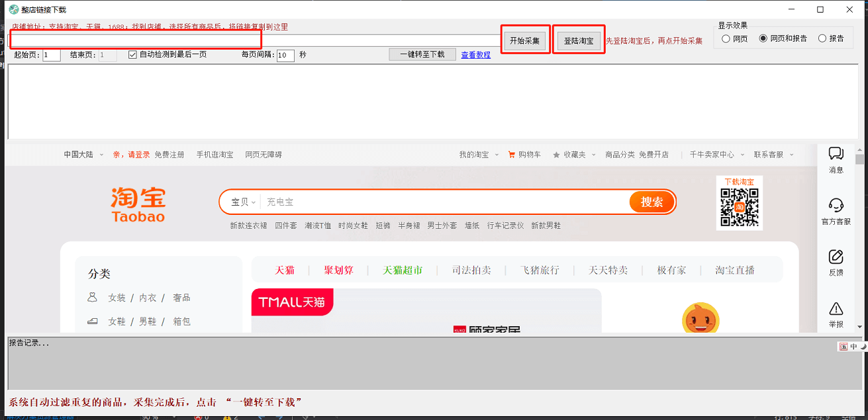
Task: Click the web page vertical scrollbar
Action: 859,238
